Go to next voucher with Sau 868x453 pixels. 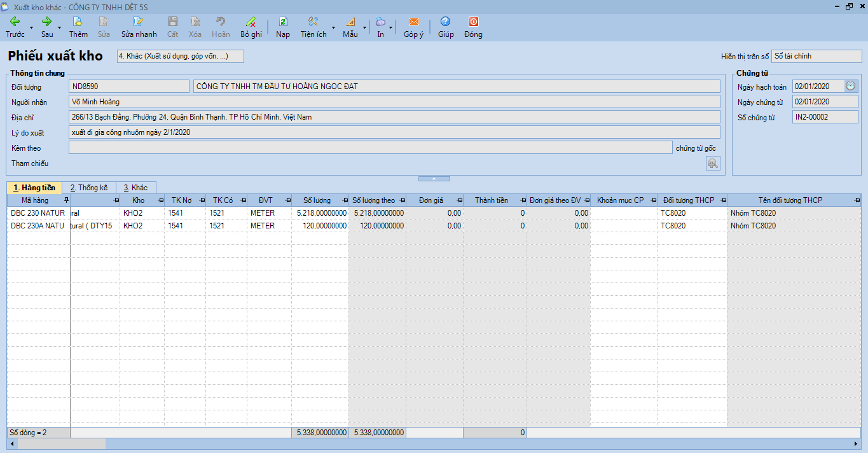(47, 27)
